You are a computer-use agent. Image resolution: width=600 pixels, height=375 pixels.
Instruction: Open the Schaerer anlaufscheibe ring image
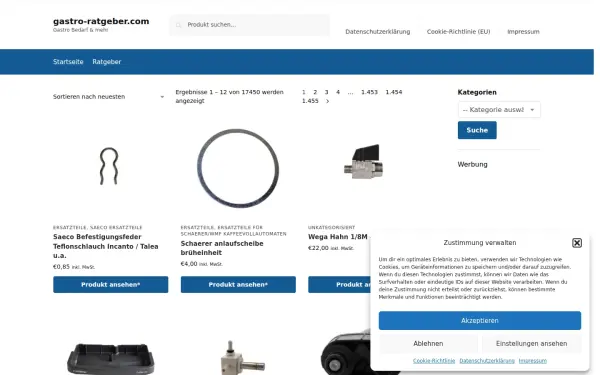(238, 168)
